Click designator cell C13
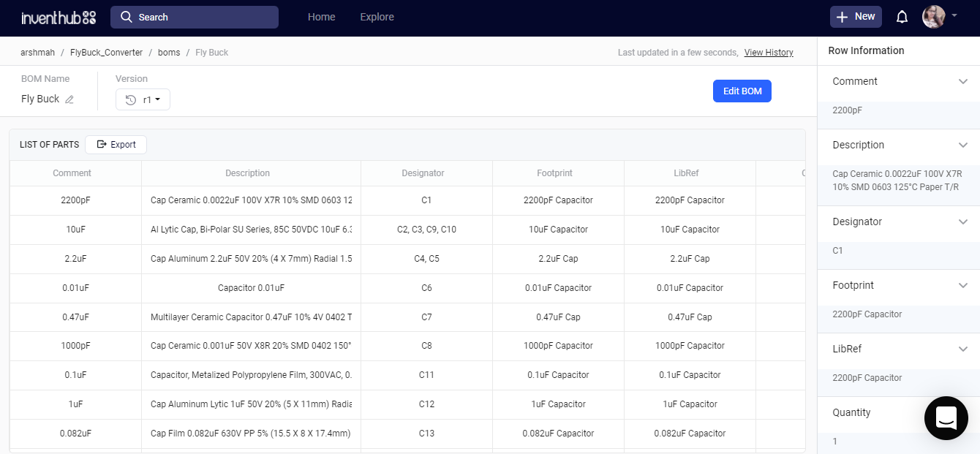This screenshot has height=454, width=980. pyautogui.click(x=426, y=434)
